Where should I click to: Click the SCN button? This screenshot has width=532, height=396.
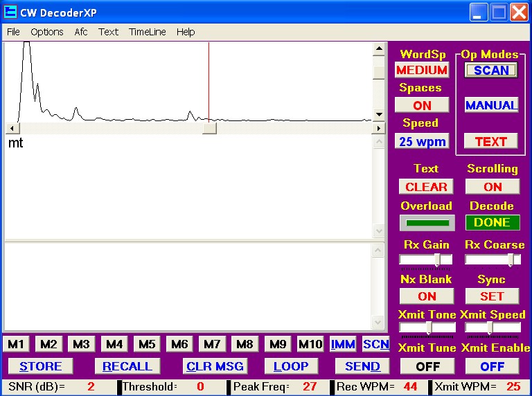375,344
